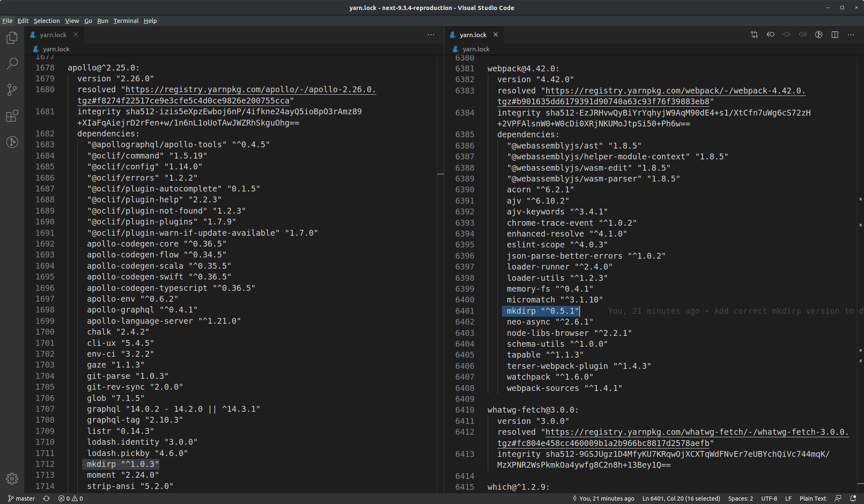Click right editor vertical scrollbar
The height and width of the screenshot is (504, 864).
pos(860,273)
